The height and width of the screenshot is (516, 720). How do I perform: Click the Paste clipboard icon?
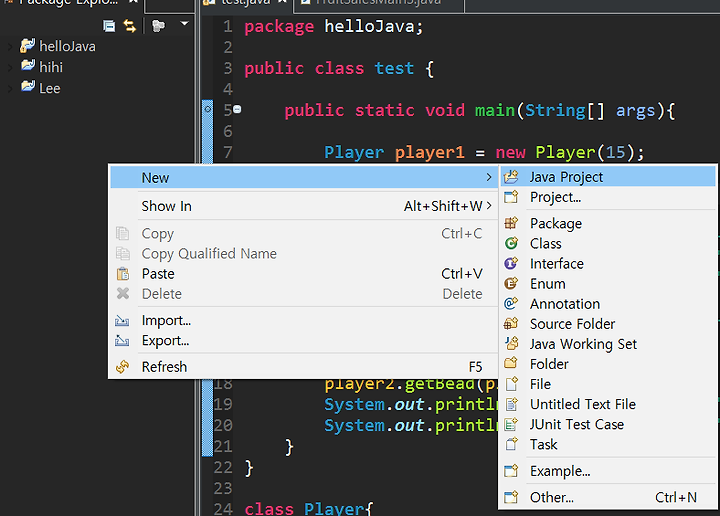123,274
